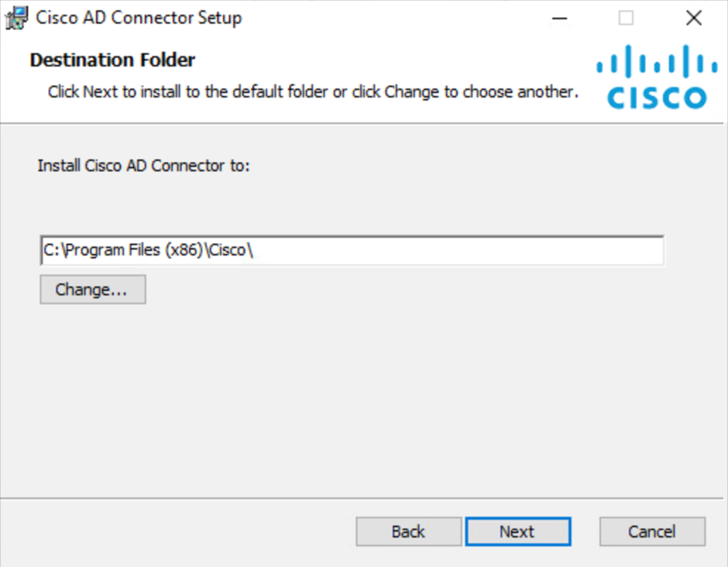Click the installer icon in title bar
Image resolution: width=728 pixels, height=567 pixels.
click(17, 18)
